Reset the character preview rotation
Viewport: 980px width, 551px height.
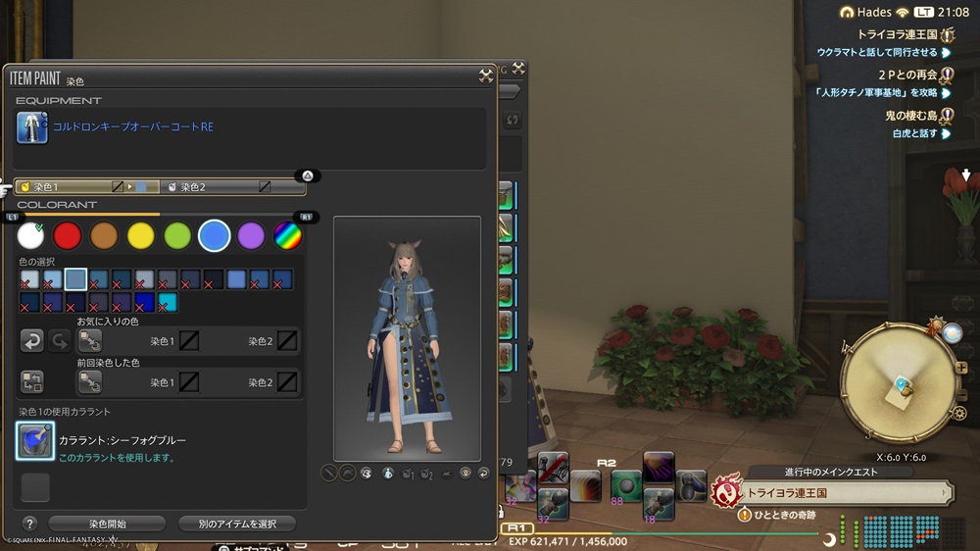[x=483, y=474]
